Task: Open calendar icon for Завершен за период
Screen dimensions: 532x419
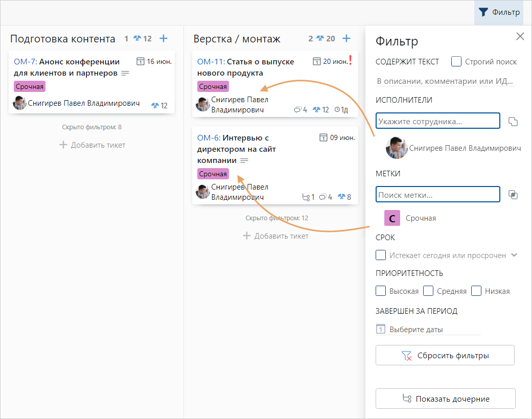Action: 380,329
